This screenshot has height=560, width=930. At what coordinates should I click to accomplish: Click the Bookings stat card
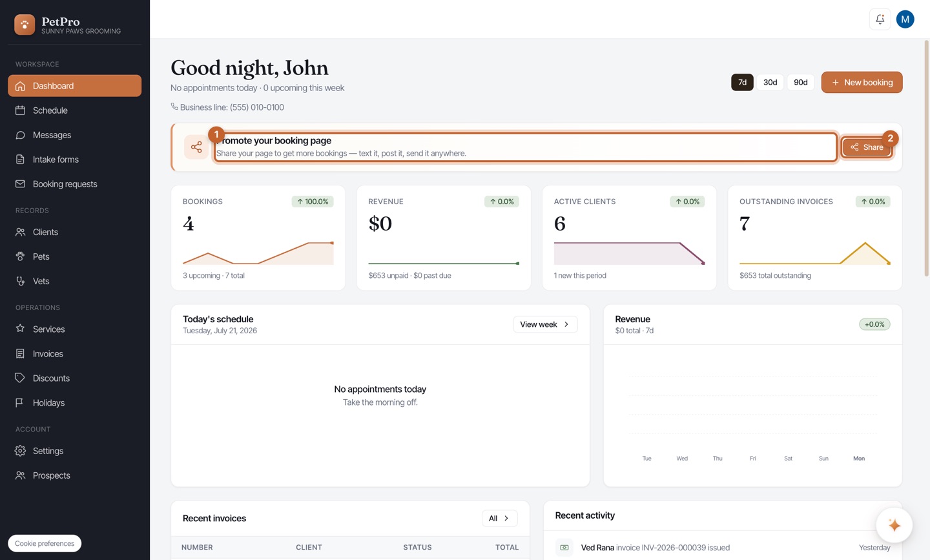click(258, 238)
